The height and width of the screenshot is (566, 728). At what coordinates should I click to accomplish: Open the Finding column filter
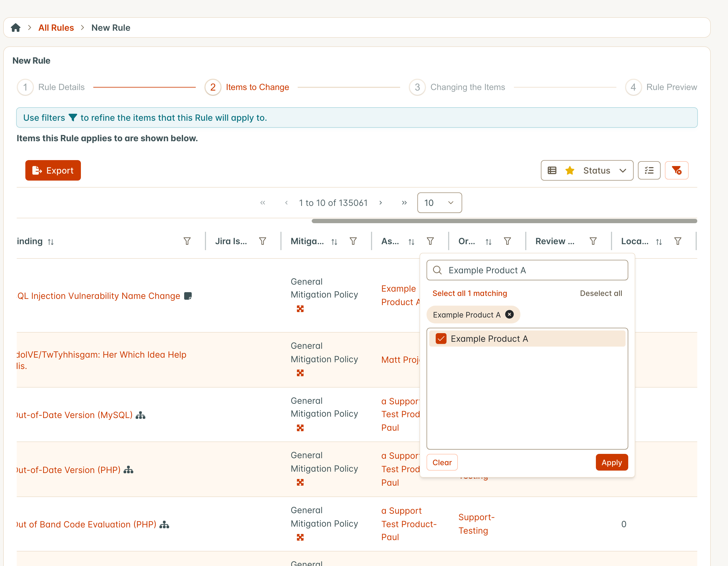click(x=187, y=241)
